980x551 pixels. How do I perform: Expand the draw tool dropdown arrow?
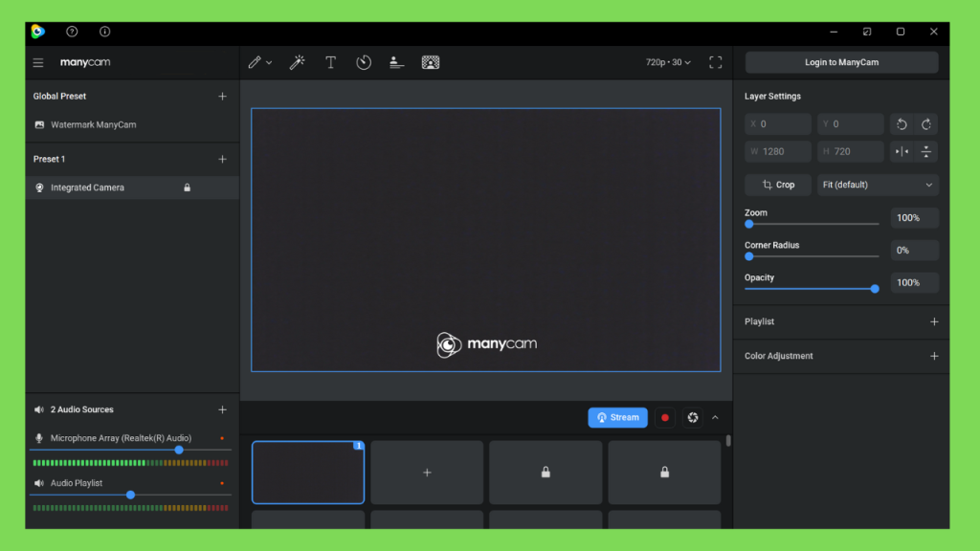click(269, 62)
